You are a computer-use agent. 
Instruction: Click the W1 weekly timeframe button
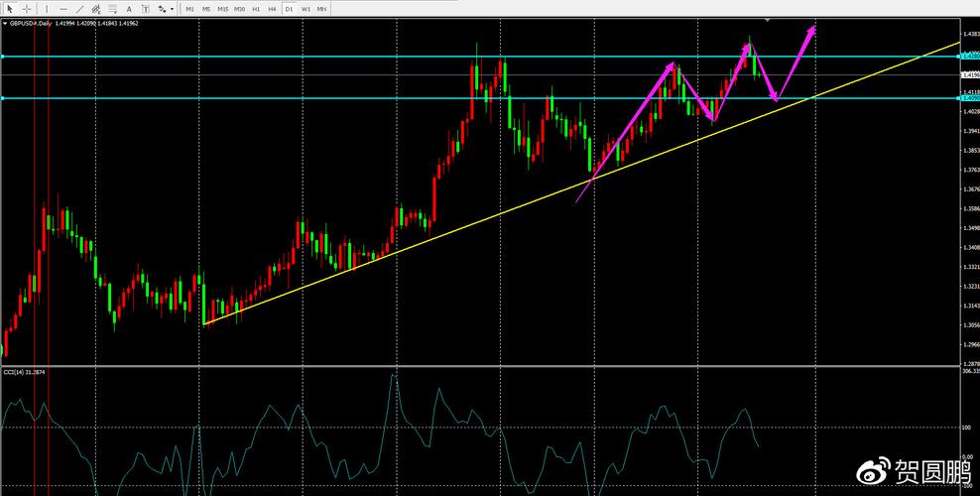click(306, 9)
